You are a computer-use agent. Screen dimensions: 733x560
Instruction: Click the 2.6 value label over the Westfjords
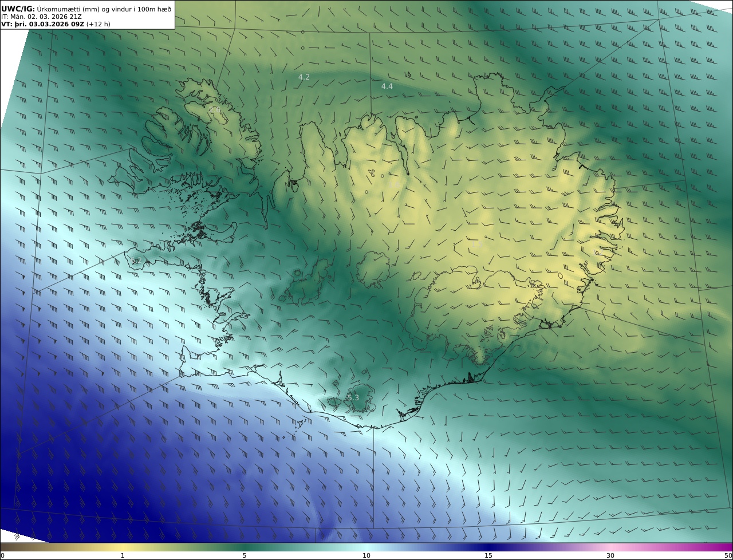(215, 109)
